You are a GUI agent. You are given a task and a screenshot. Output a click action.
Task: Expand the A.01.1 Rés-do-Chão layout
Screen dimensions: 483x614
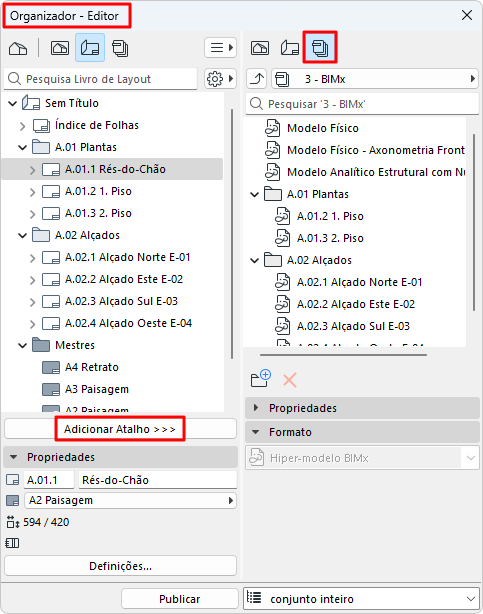pos(33,170)
